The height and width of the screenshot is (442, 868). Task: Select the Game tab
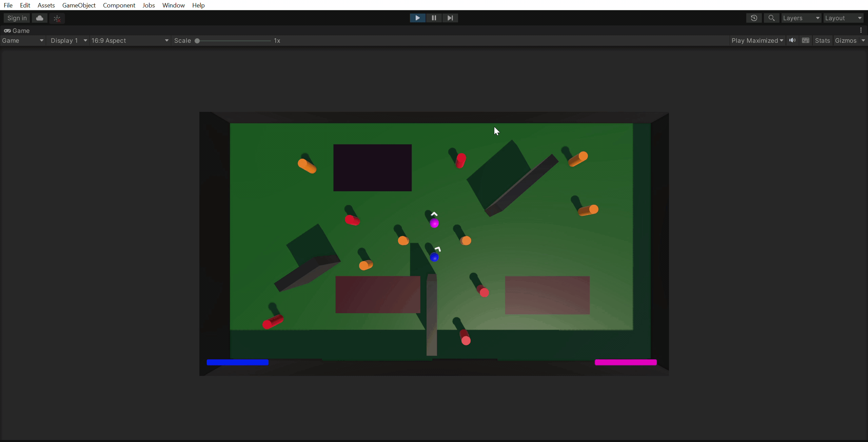17,31
